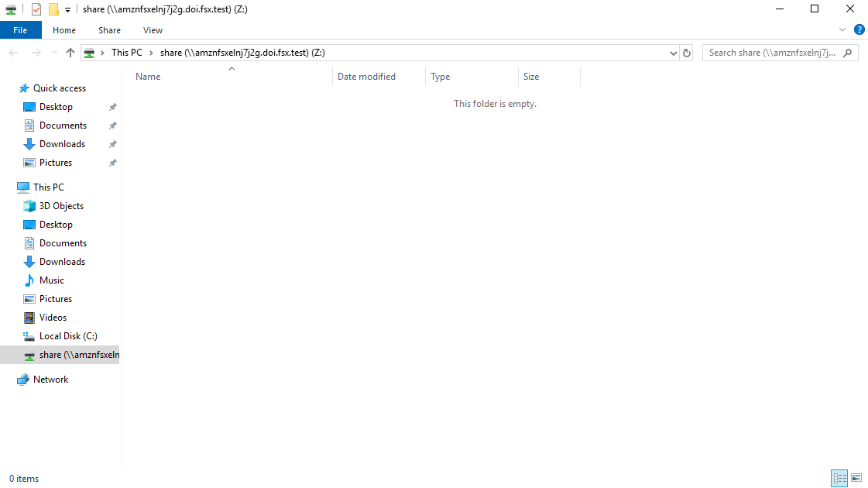
Task: Expand the chevron after This PC breadcrumb
Action: [x=151, y=53]
